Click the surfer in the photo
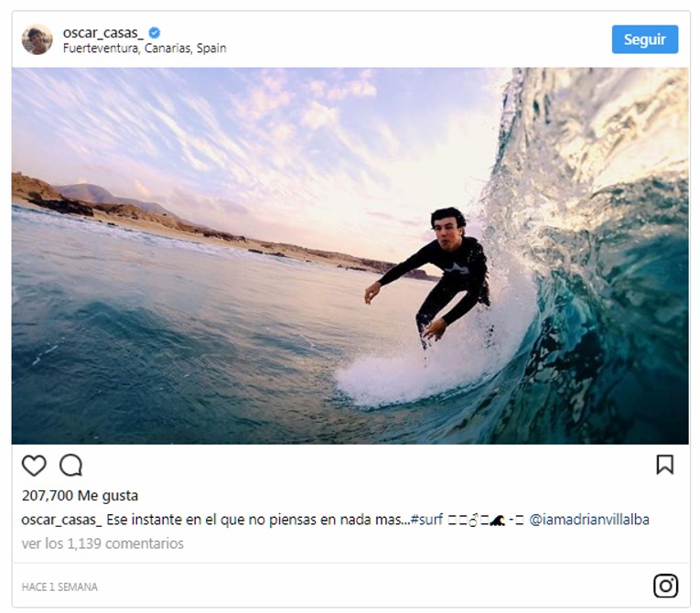700x613 pixels. (x=445, y=271)
